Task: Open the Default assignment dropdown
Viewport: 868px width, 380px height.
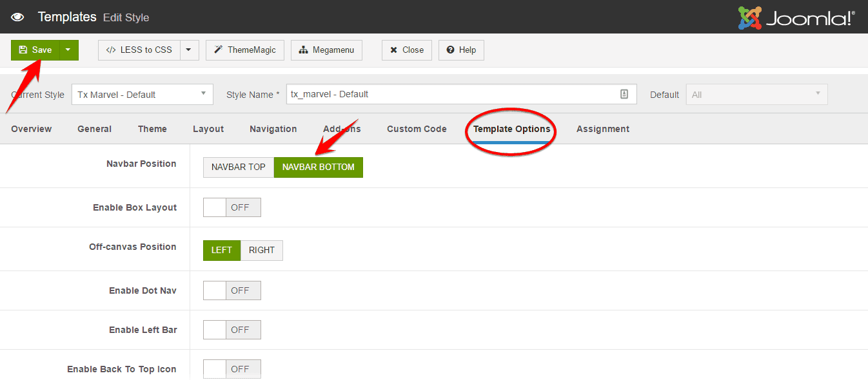Action: tap(756, 94)
